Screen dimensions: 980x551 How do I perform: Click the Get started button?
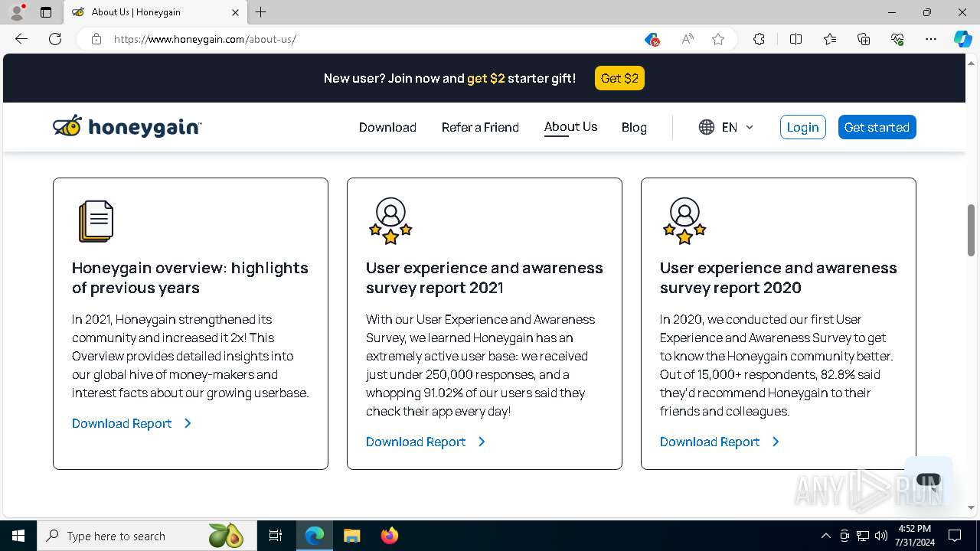click(877, 127)
